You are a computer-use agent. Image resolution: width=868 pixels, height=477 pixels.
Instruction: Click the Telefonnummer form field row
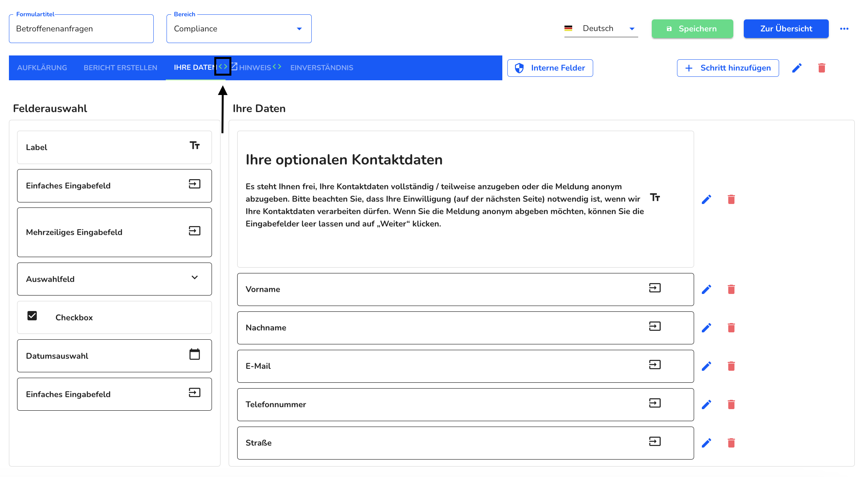(465, 404)
